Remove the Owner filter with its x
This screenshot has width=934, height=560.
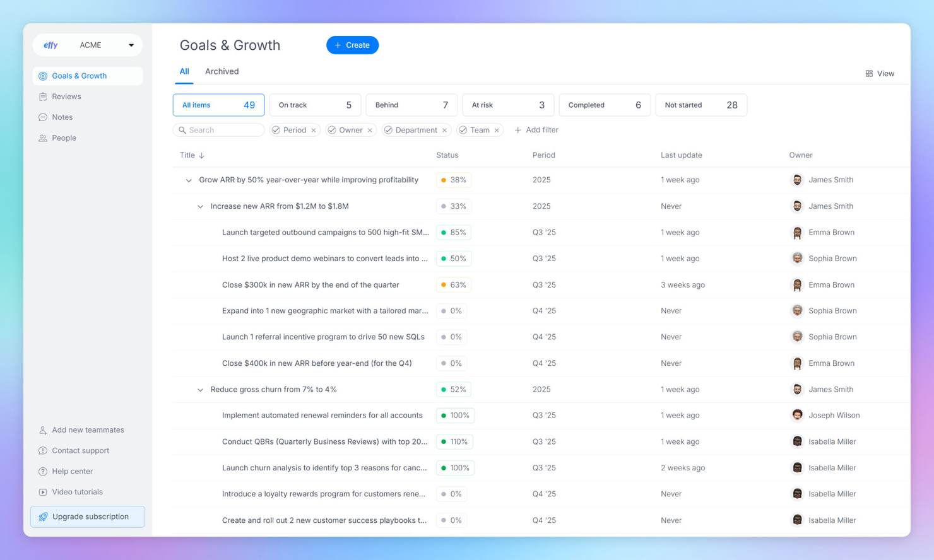(x=370, y=131)
